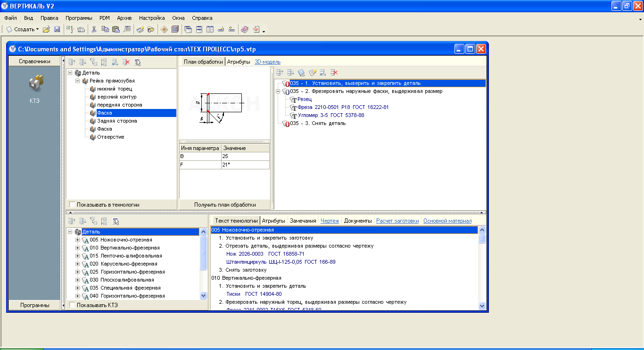Click the operations tree vertical scrollbar thumb

pyautogui.click(x=204, y=253)
